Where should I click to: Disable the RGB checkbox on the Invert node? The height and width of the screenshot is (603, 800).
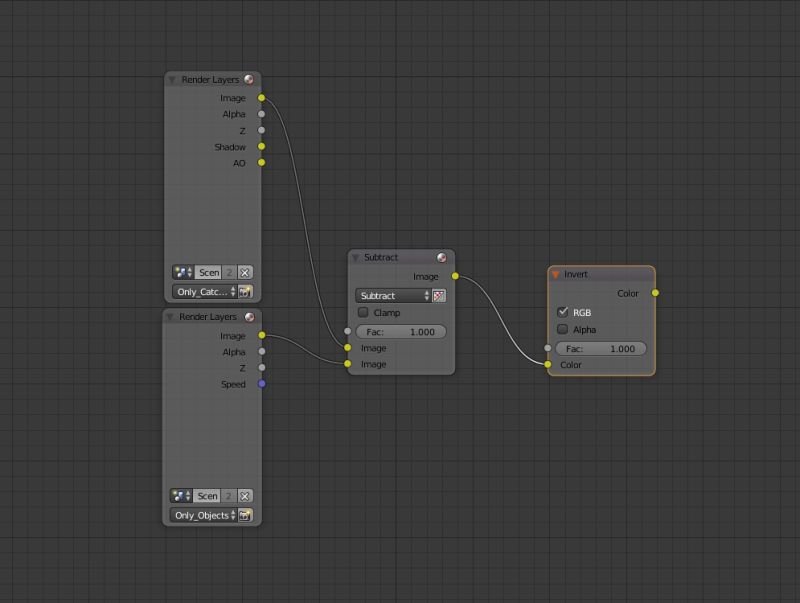click(x=563, y=312)
